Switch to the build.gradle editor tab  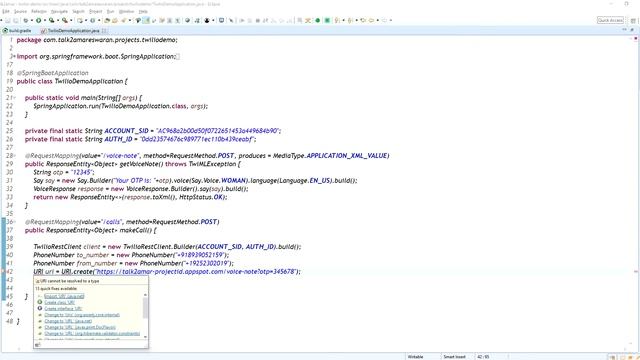(17, 31)
